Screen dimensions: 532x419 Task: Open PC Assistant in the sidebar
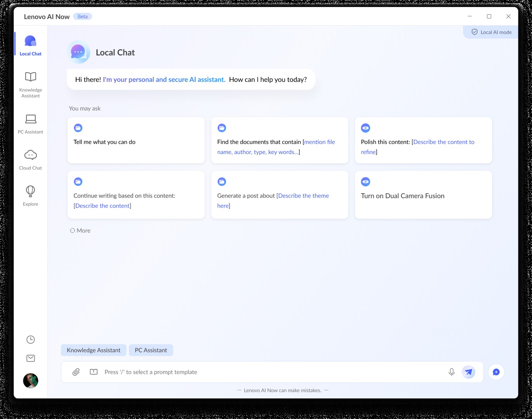[x=31, y=124]
